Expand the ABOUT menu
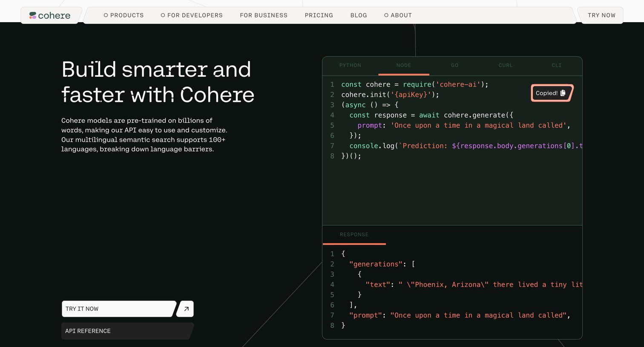The height and width of the screenshot is (347, 644). 398,15
